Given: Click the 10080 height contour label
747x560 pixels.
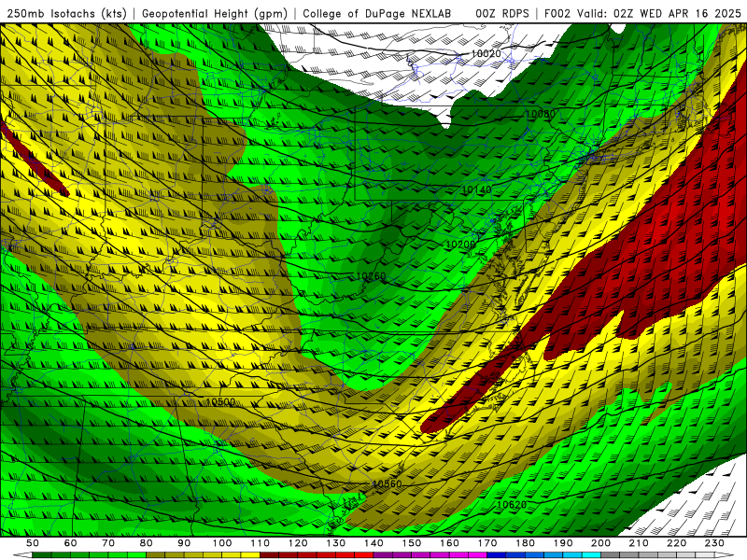Looking at the screenshot, I should (x=541, y=114).
